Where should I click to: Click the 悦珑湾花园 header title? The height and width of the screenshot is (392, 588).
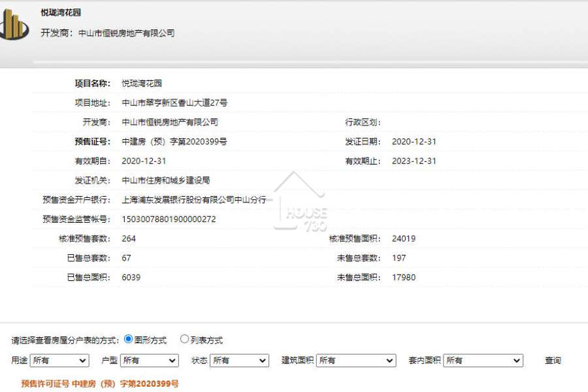(x=61, y=12)
